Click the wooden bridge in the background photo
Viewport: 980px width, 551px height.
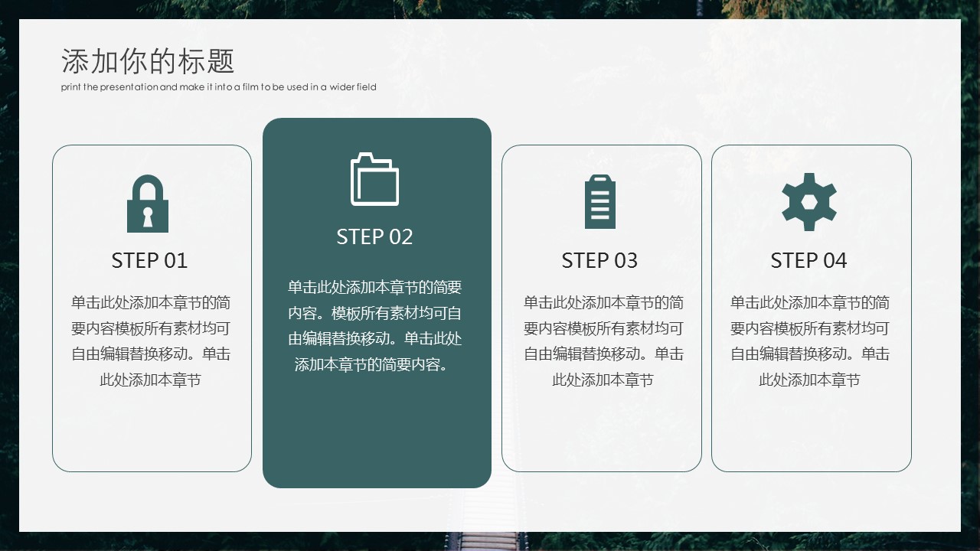pyautogui.click(x=482, y=542)
